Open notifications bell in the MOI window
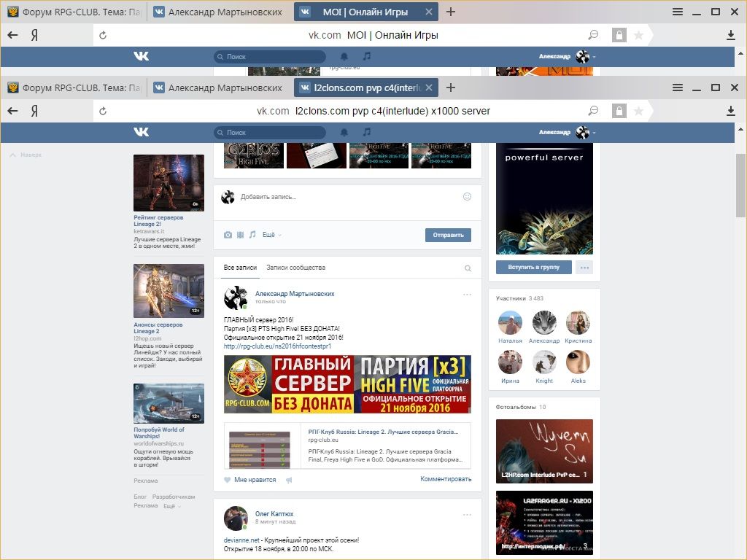747x560 pixels. 344,56
